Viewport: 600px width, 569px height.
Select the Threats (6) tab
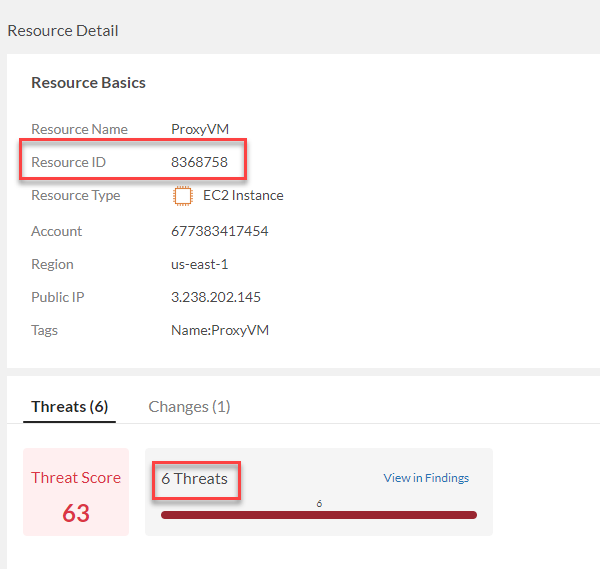69,406
